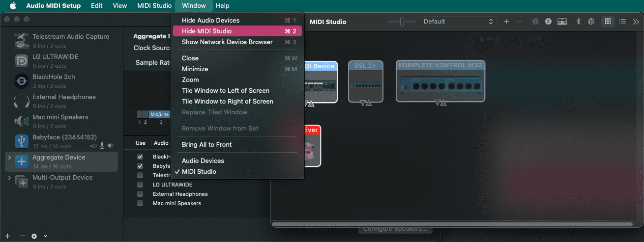Rescan MIDI devices with the refresh icon
Image resolution: width=644 pixels, height=242 pixels.
point(548,22)
